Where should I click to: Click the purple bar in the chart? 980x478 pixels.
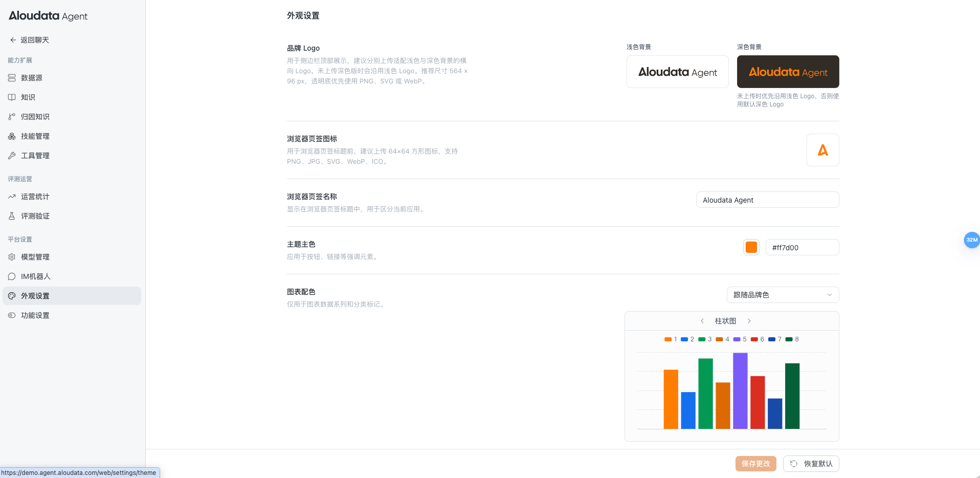(740, 390)
